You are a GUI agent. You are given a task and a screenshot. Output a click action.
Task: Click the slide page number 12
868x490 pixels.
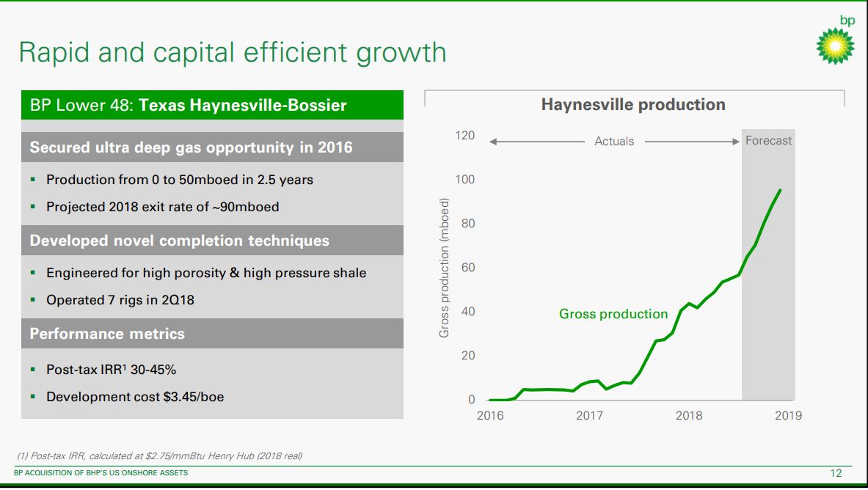pos(836,473)
